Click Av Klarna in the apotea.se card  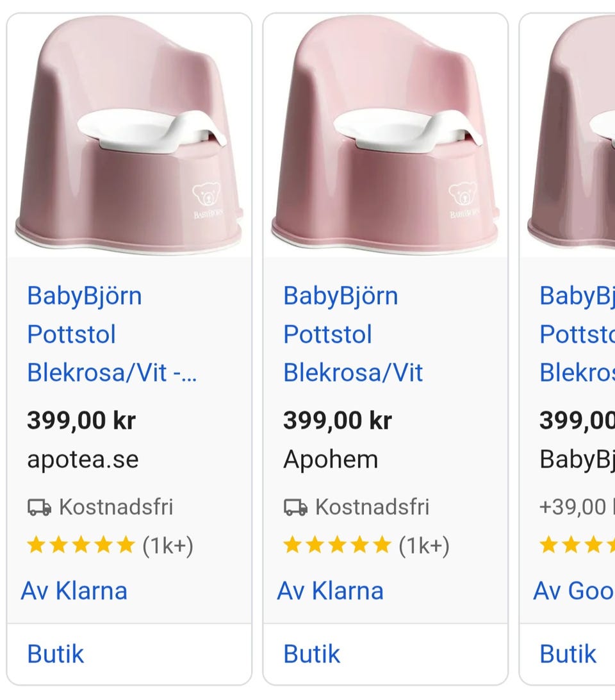click(x=74, y=590)
